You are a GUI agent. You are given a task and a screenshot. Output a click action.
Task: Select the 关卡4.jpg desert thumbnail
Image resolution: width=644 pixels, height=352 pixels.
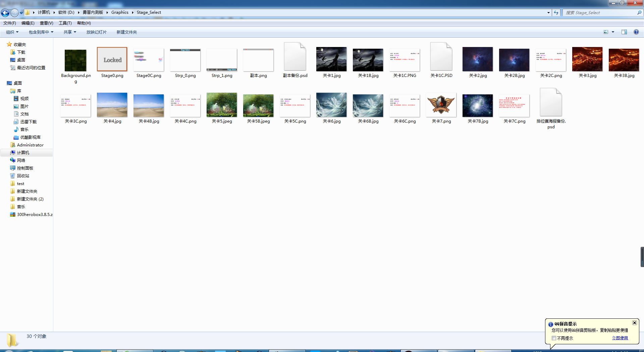click(112, 105)
